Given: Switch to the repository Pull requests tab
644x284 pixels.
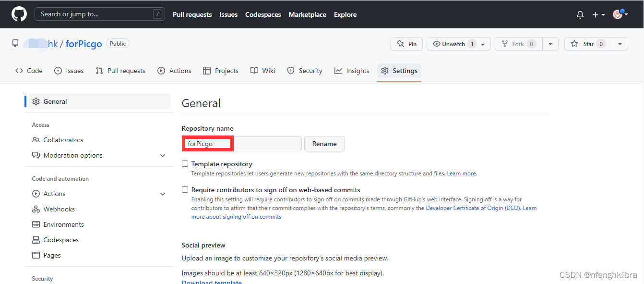Looking at the screenshot, I should coord(120,71).
